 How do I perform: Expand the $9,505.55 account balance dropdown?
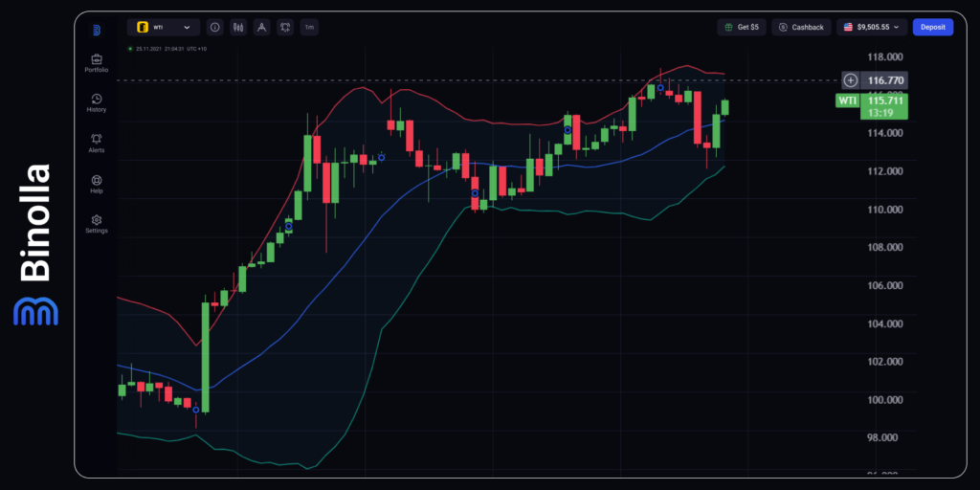tap(872, 27)
